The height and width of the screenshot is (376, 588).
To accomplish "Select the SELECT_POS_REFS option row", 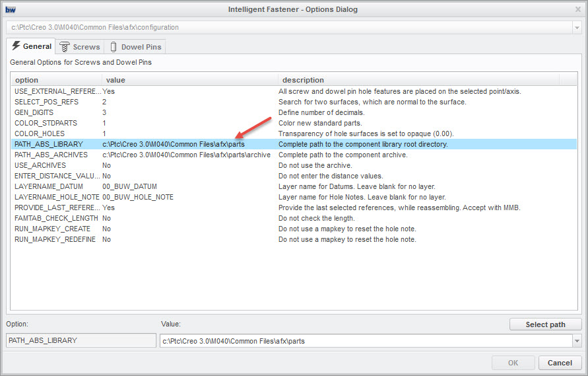I will 294,102.
